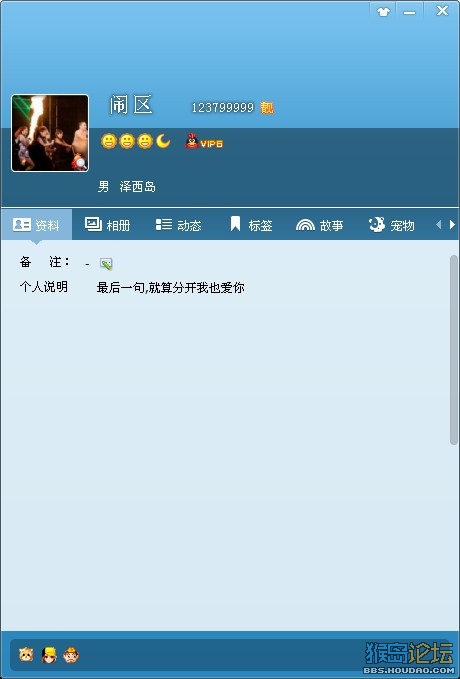Click the QQ number 123799999

(223, 107)
